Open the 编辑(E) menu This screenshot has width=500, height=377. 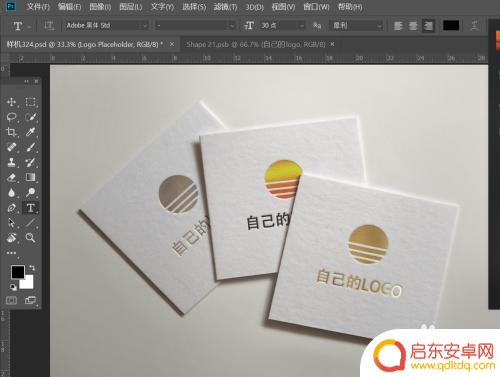tap(69, 7)
